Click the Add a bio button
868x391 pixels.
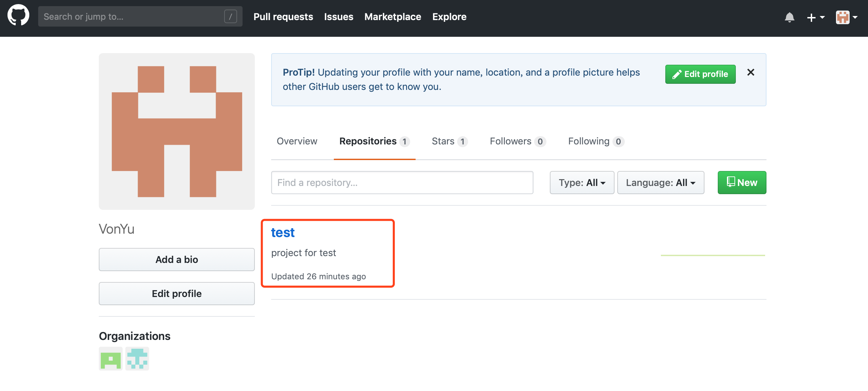point(176,260)
